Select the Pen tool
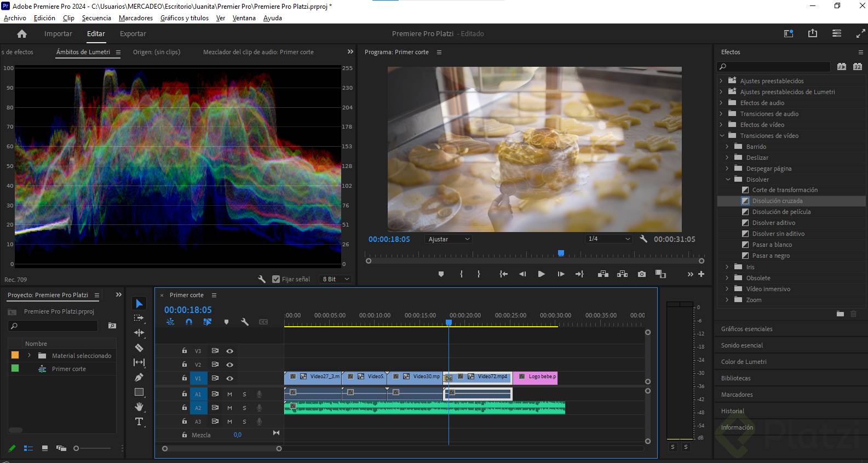This screenshot has width=868, height=463. point(139,377)
